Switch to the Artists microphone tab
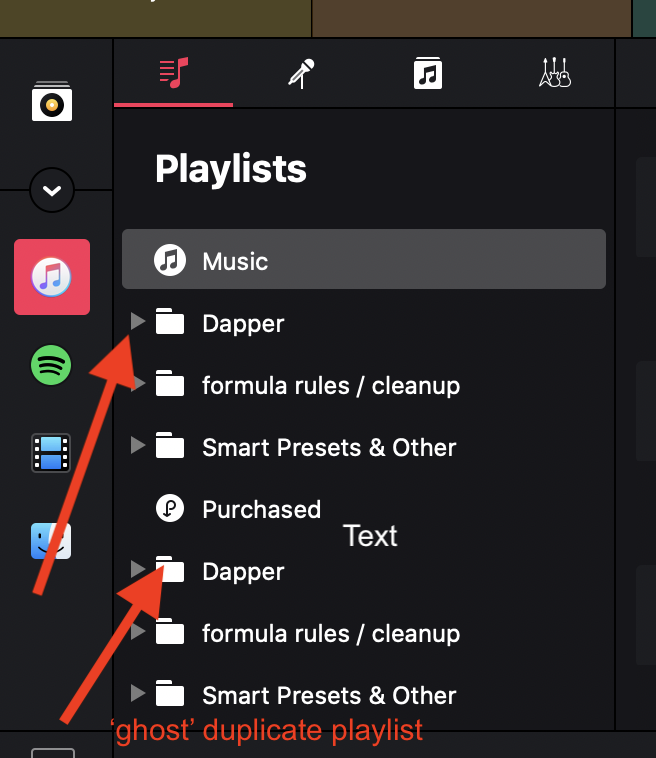 tap(301, 73)
